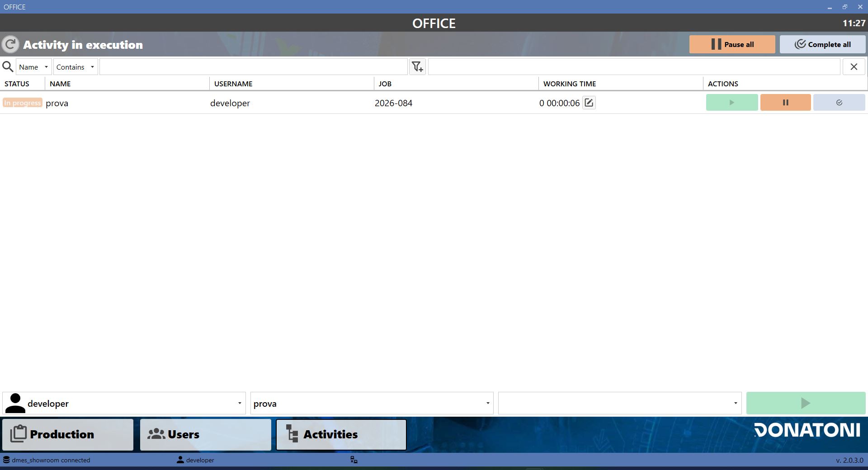868x470 pixels.
Task: Clear the filter with the X icon
Action: (x=854, y=67)
